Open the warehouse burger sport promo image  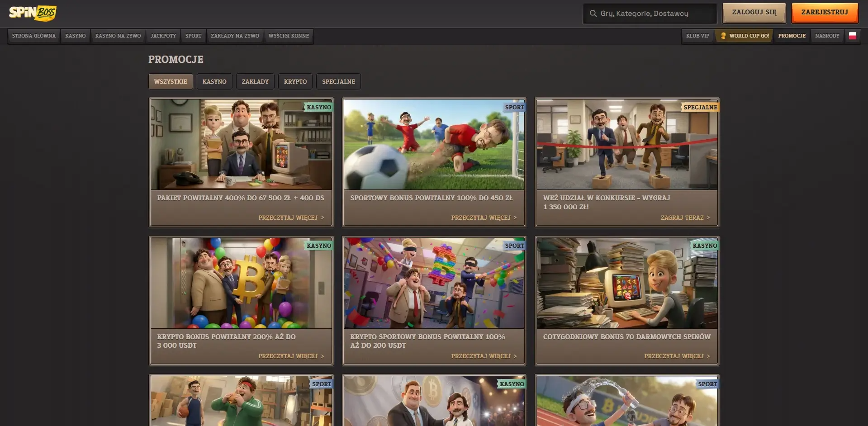pos(241,401)
